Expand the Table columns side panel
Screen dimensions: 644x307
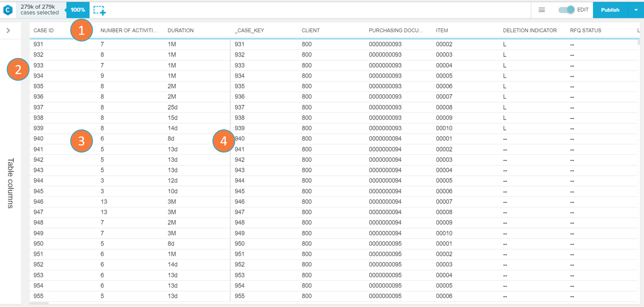(9, 31)
